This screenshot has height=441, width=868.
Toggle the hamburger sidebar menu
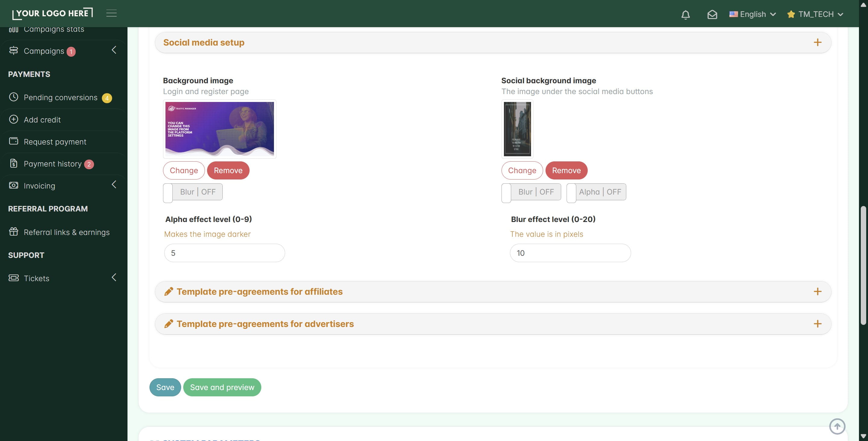click(112, 13)
